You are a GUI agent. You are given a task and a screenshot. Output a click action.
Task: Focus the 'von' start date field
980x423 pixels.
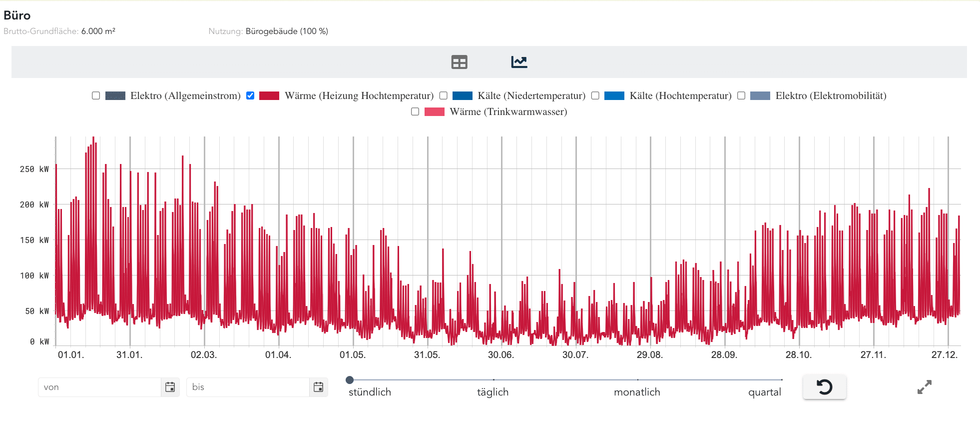pos(99,387)
